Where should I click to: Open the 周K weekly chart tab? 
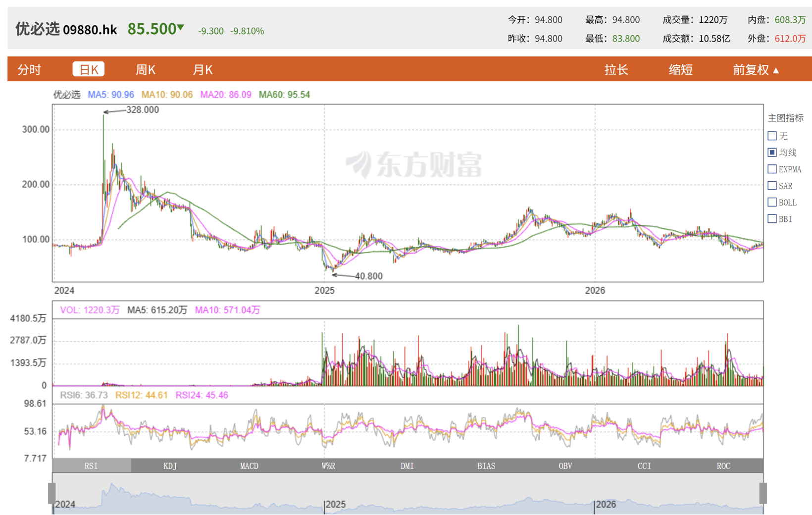coord(146,70)
